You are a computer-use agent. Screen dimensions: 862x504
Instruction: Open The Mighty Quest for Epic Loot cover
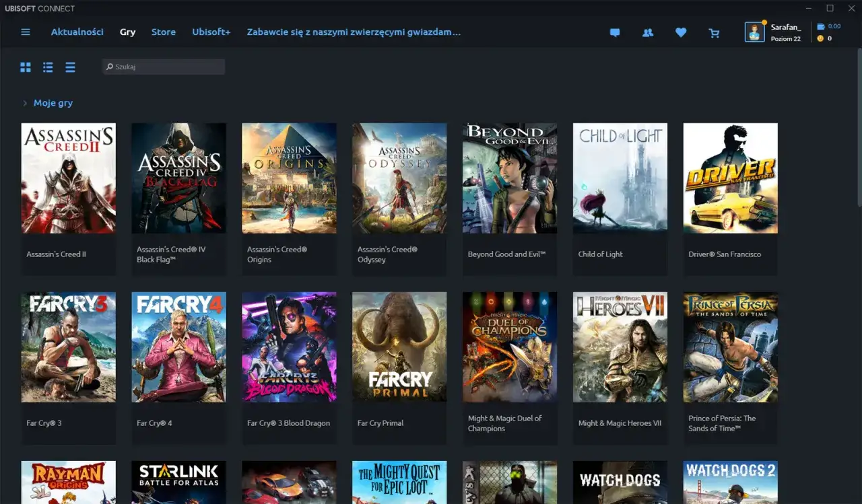click(399, 482)
